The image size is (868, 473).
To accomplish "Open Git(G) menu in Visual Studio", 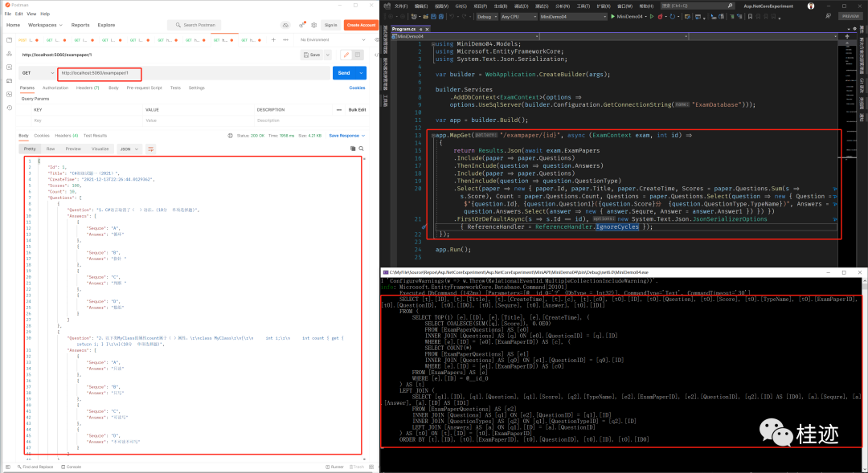I will coord(461,6).
